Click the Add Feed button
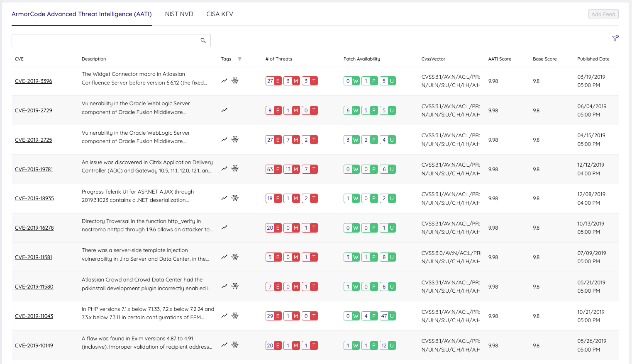Image resolution: width=632 pixels, height=364 pixels. pyautogui.click(x=603, y=14)
